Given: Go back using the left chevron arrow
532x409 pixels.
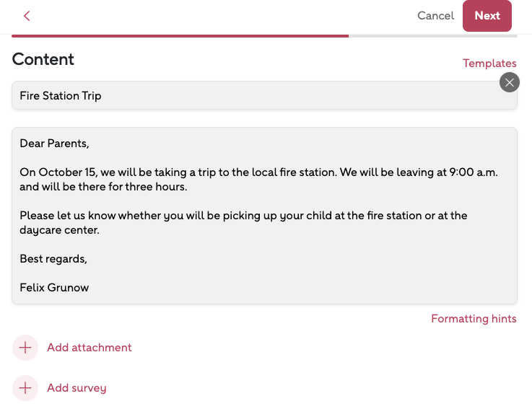Looking at the screenshot, I should click(x=27, y=16).
